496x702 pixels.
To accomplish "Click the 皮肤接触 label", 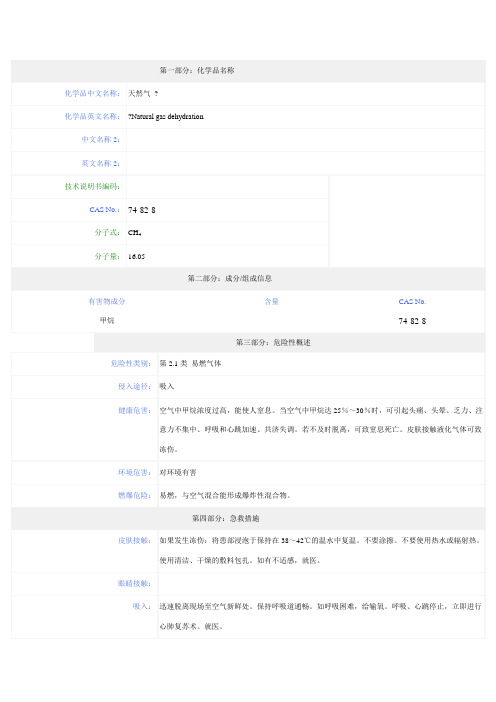I will tap(135, 540).
